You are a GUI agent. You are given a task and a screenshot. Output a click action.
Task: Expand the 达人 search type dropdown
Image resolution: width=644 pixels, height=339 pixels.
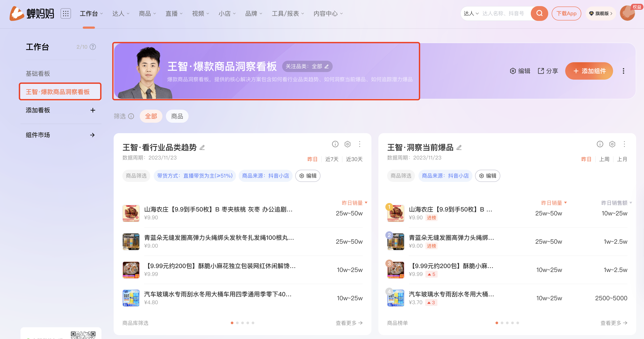(471, 13)
